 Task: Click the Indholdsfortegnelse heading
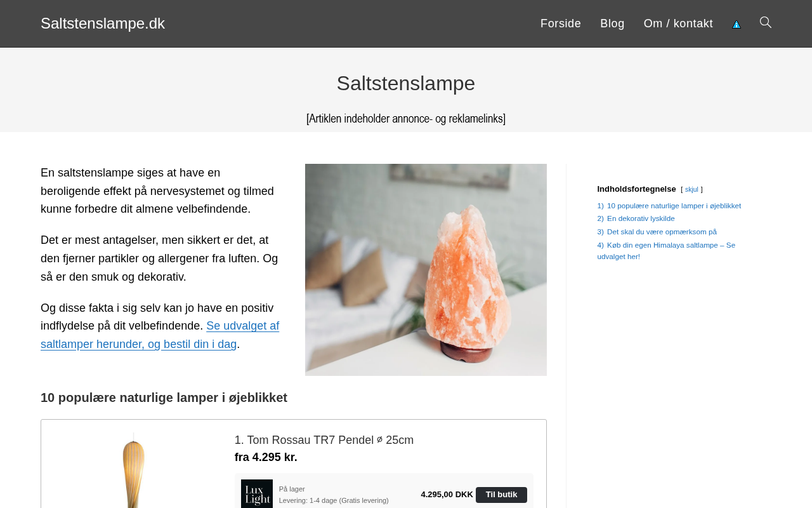click(x=636, y=189)
